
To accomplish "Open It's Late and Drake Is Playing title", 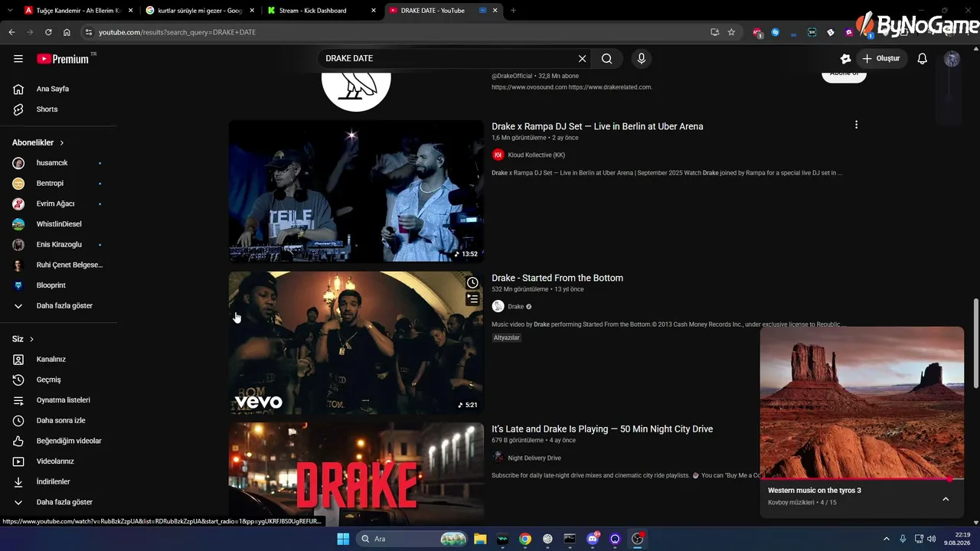I will pos(602,429).
